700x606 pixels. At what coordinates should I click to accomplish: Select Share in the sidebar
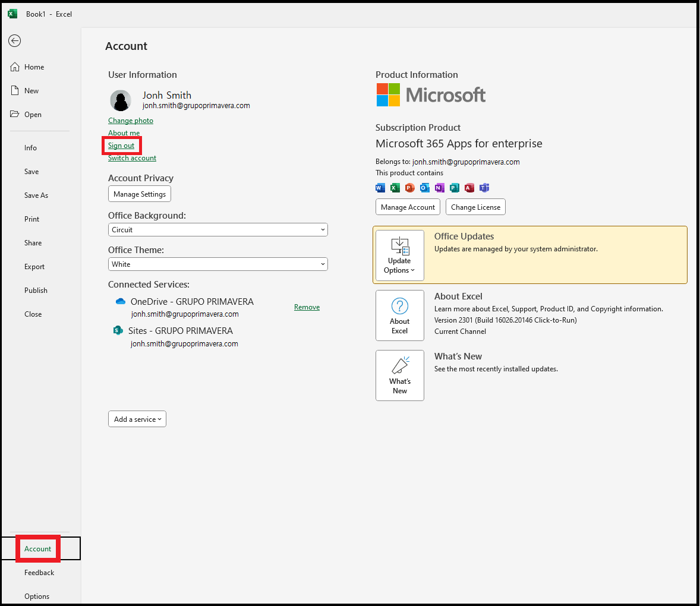pyautogui.click(x=33, y=243)
